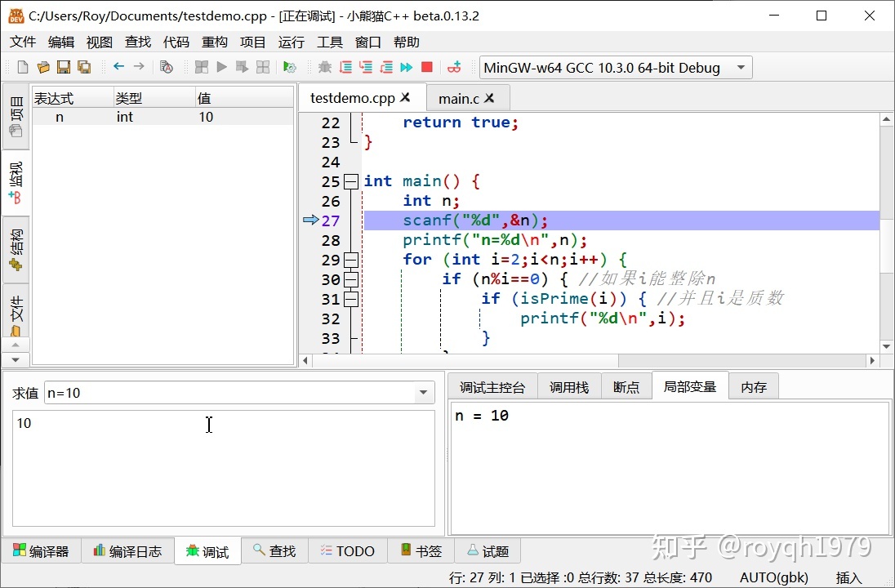Click the Add Watch icon in toolbar
The height and width of the screenshot is (588, 895).
(x=455, y=67)
